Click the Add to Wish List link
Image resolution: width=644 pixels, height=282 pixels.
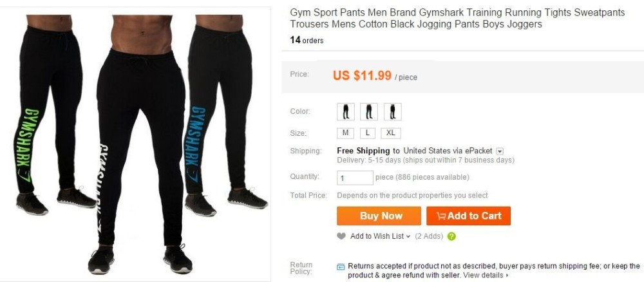tap(377, 236)
